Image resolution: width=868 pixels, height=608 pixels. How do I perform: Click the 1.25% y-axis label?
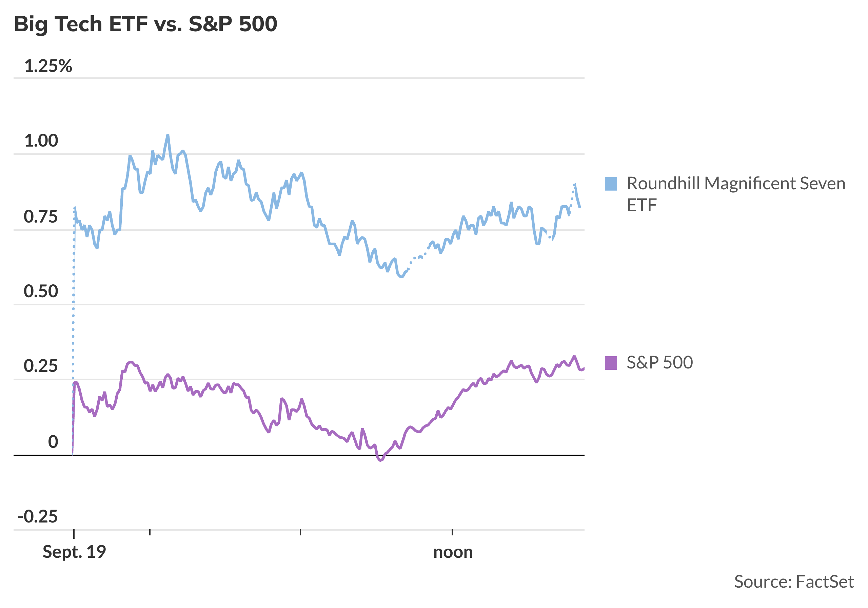pyautogui.click(x=48, y=66)
